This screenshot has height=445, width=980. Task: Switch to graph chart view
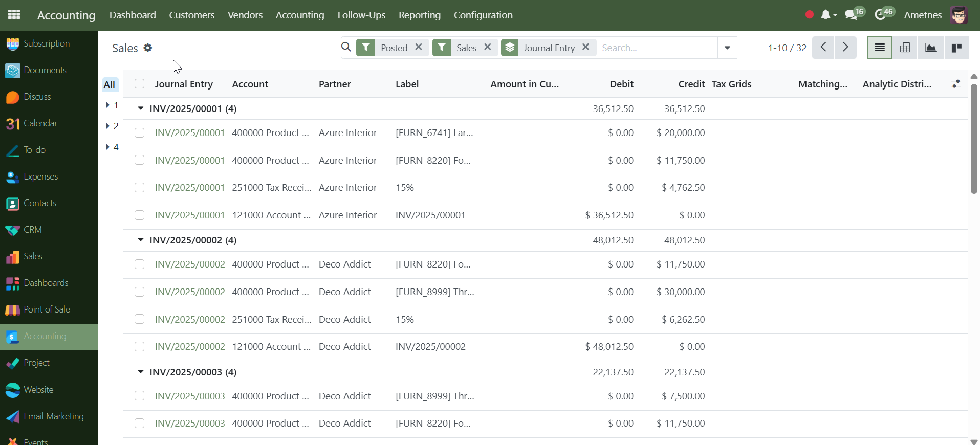pos(930,48)
